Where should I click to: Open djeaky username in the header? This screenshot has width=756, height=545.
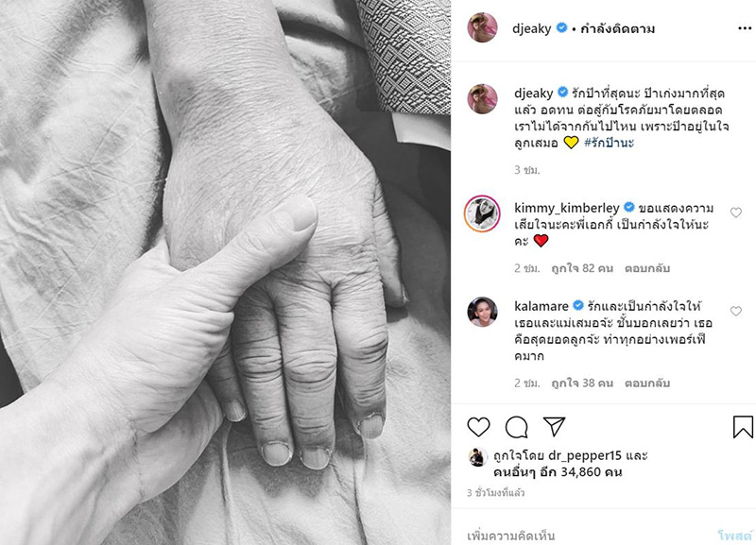(x=532, y=28)
